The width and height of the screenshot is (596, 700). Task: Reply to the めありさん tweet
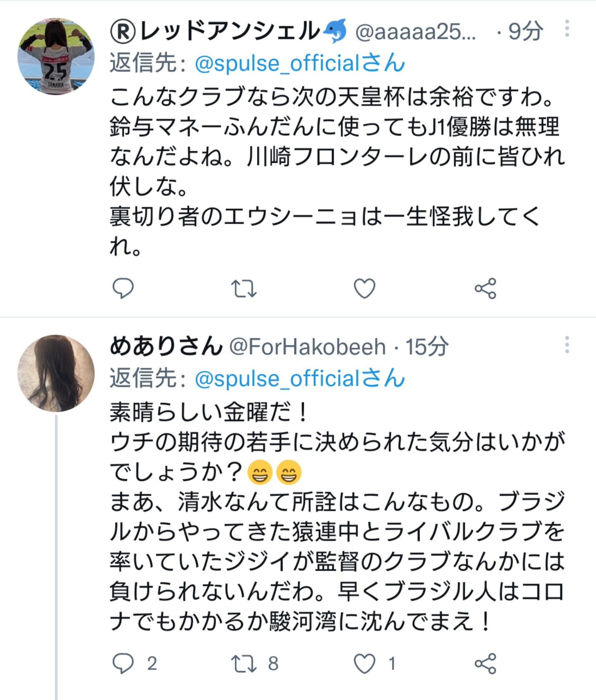tap(123, 663)
